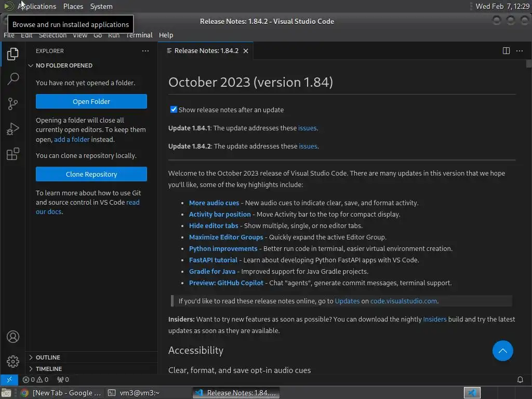The image size is (532, 399).
Task: Open the read our docs link
Action: pyautogui.click(x=87, y=207)
